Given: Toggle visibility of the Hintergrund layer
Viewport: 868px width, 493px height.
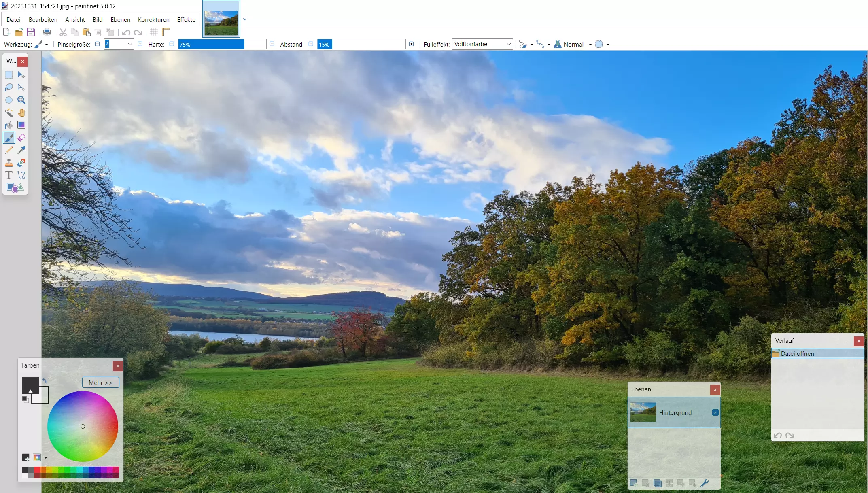Looking at the screenshot, I should click(x=715, y=412).
